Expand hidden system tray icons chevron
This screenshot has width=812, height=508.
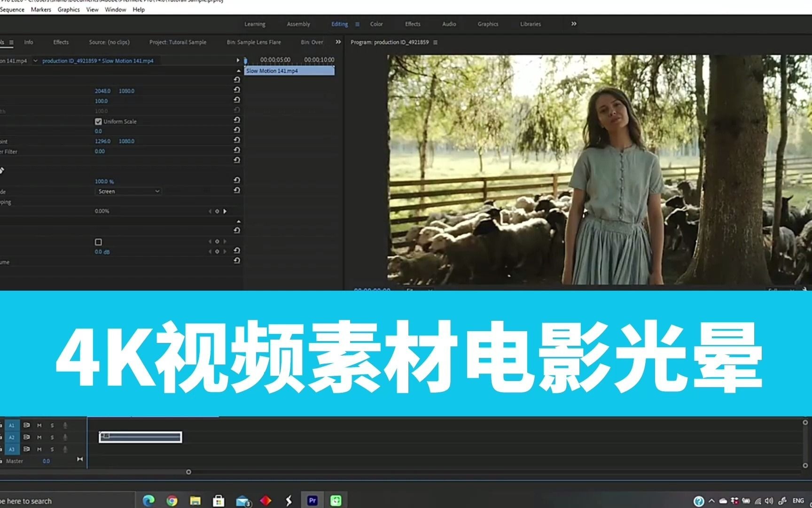711,501
